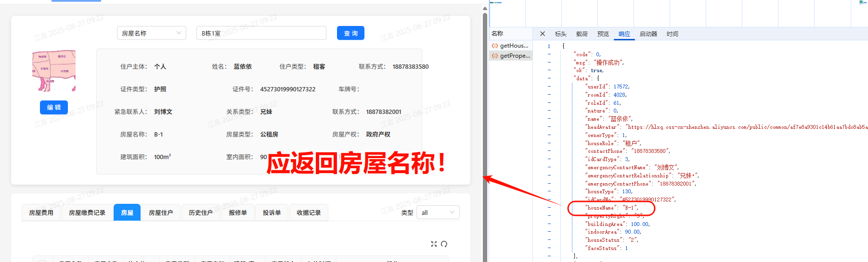This screenshot has width=868, height=262.
Task: Go to the 历史住户 tab
Action: (200, 212)
